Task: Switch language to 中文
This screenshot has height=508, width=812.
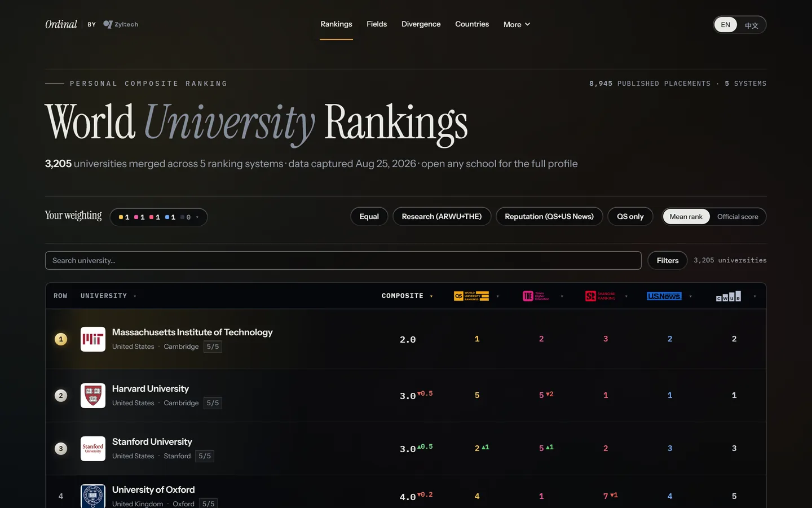Action: coord(752,25)
